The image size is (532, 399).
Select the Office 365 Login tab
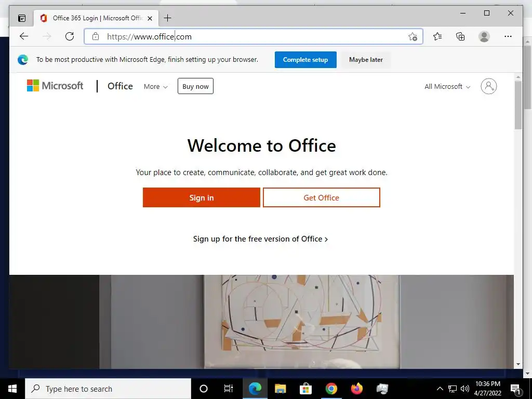tap(96, 18)
